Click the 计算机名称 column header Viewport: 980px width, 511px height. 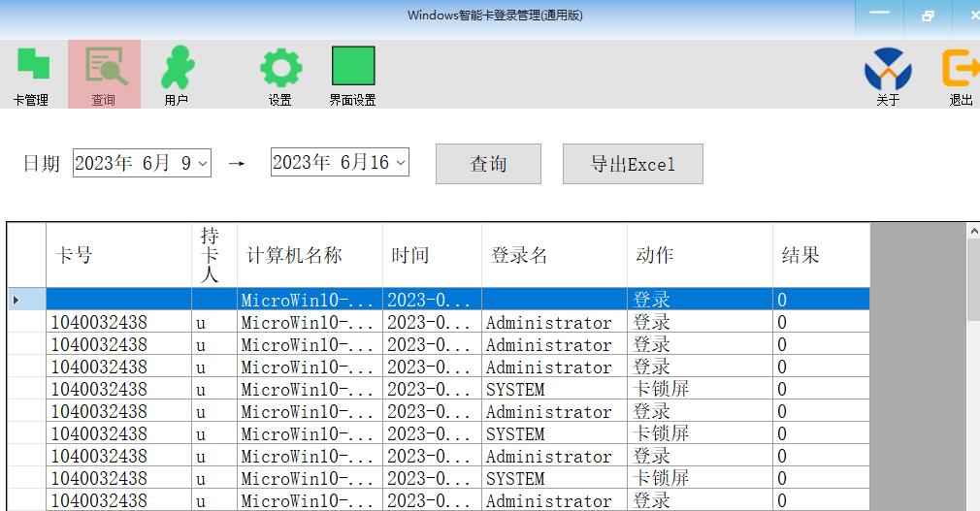click(x=310, y=255)
